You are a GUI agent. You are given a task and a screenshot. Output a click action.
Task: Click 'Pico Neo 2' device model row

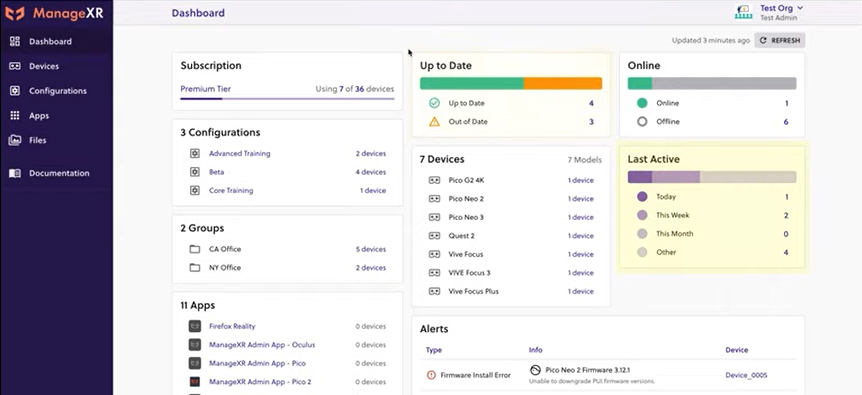click(511, 199)
